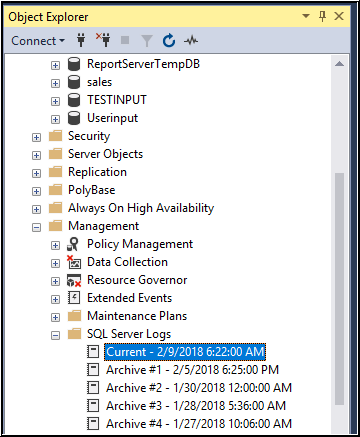Click the Policy Management label
360x437 pixels.
pyautogui.click(x=140, y=244)
